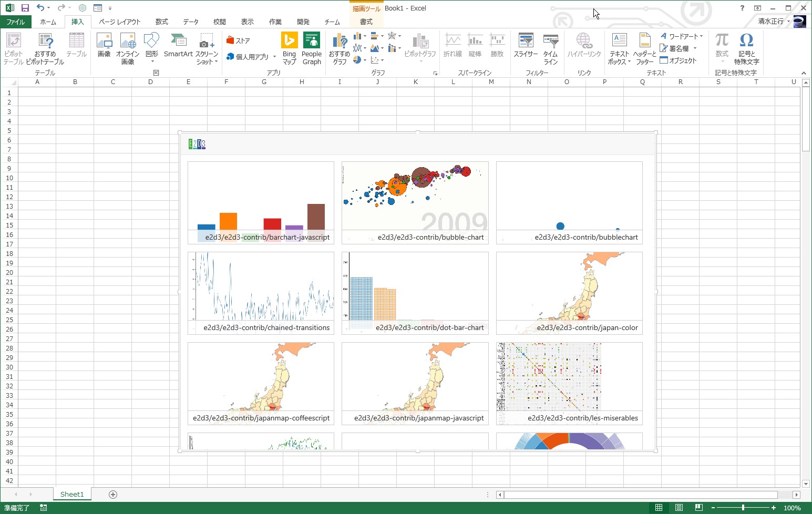Open chained-transitions chart thumbnail

click(x=261, y=293)
